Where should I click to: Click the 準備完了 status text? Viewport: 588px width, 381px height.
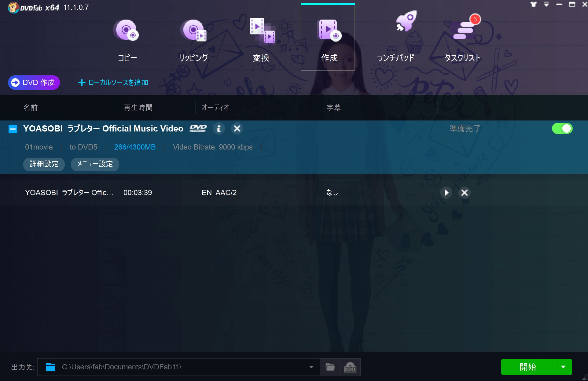[x=465, y=129]
